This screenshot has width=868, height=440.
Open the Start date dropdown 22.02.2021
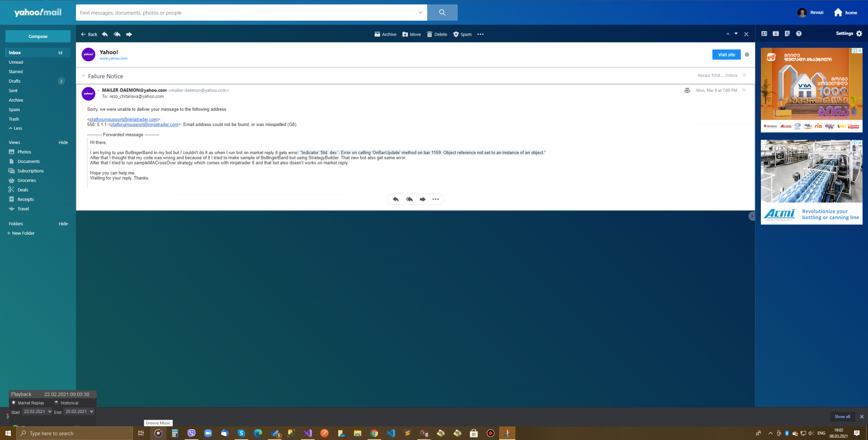tap(38, 412)
